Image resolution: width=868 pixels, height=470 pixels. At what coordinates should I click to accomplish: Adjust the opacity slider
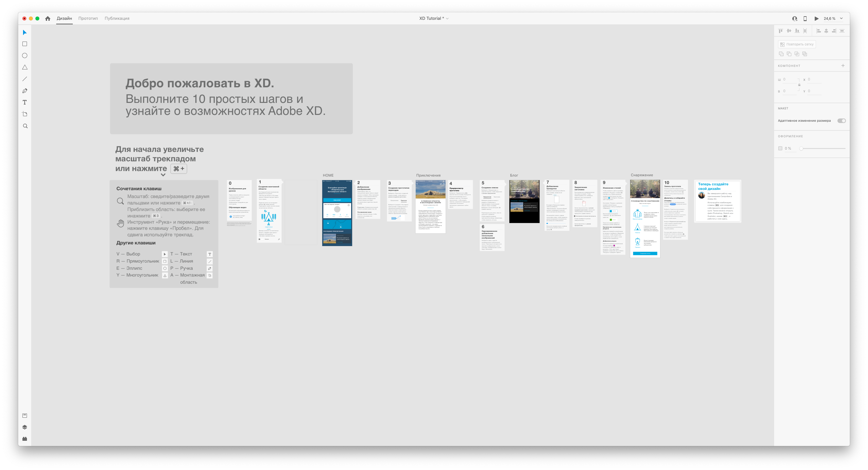click(x=823, y=148)
